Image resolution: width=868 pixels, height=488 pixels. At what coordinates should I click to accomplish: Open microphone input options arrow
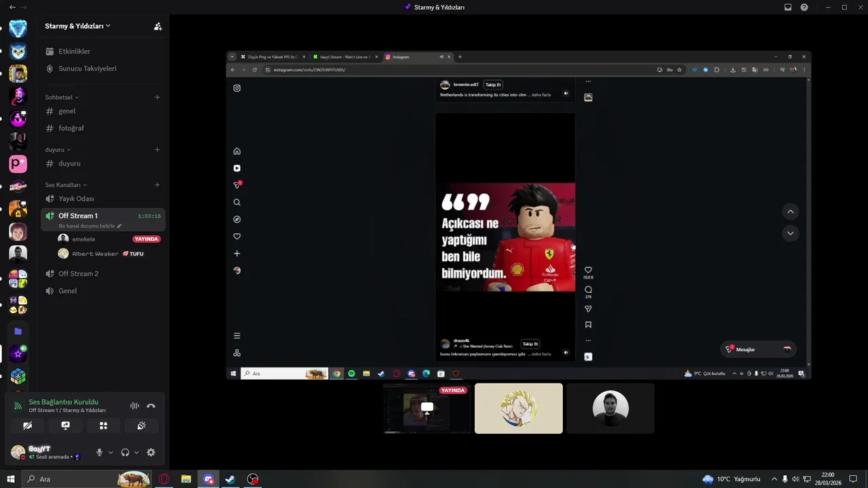point(111,452)
